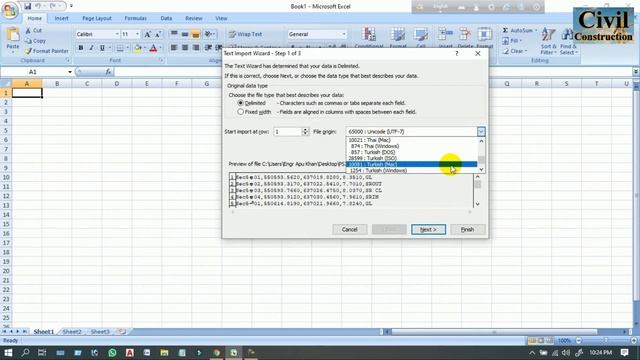Click the Clear eraser icon
This screenshot has height=360, width=640.
(505, 51)
